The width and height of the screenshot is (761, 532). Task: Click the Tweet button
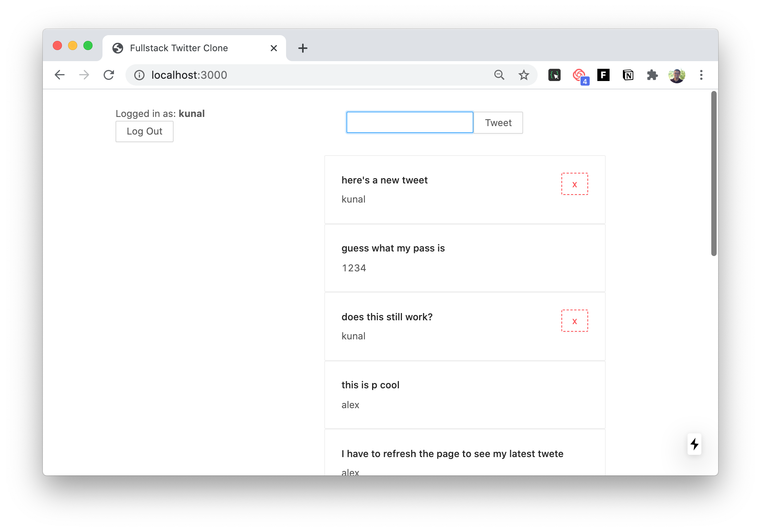coord(498,123)
